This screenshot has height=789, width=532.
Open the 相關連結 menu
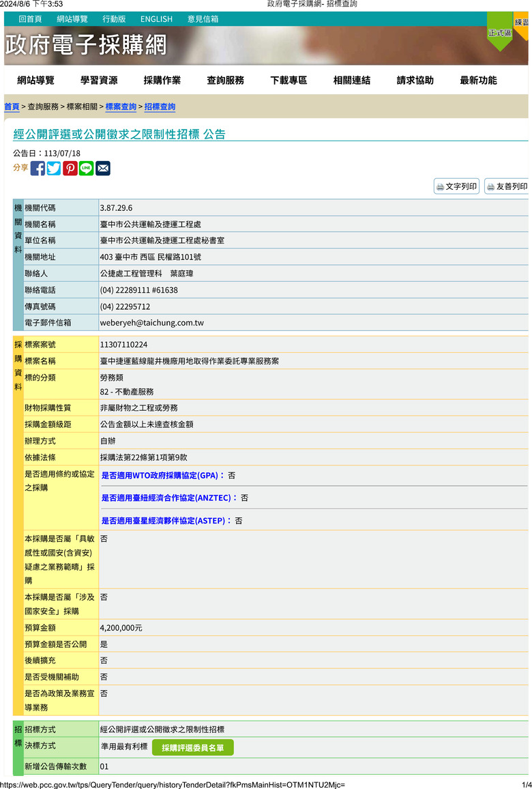351,81
